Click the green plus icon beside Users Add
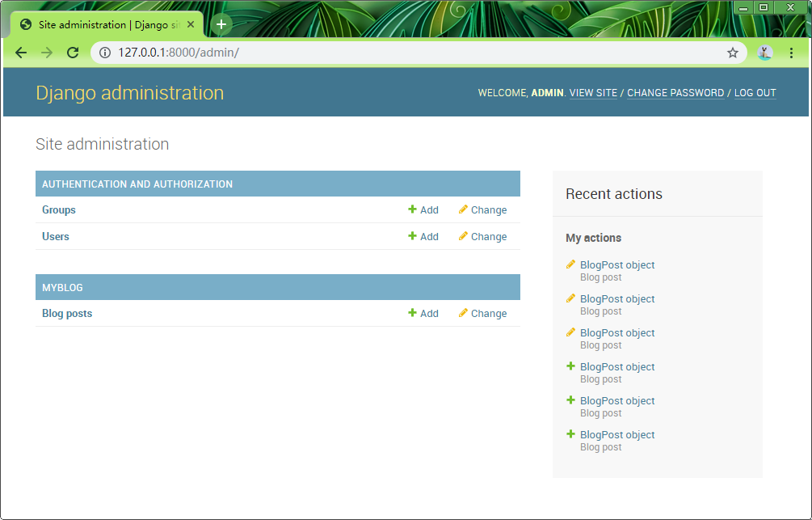 pos(412,235)
